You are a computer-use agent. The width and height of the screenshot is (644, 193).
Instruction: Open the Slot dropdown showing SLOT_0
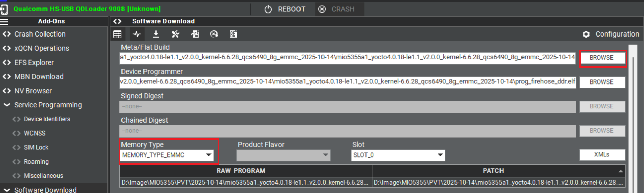398,155
